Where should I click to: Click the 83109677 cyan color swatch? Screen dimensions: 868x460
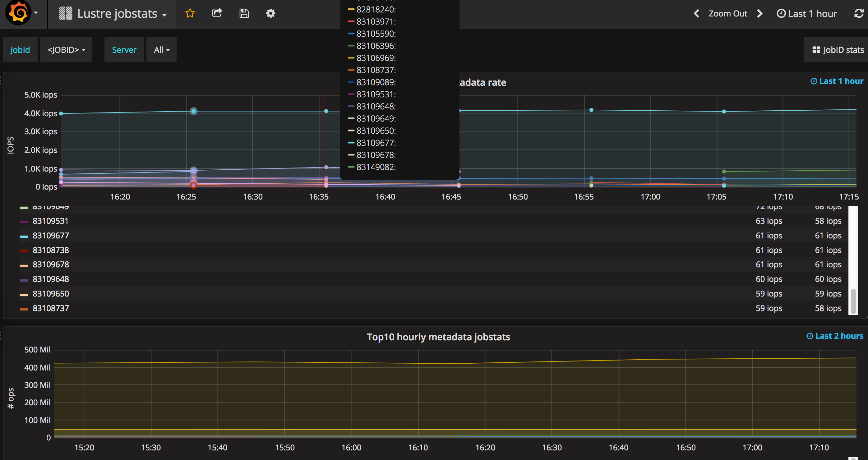point(24,237)
